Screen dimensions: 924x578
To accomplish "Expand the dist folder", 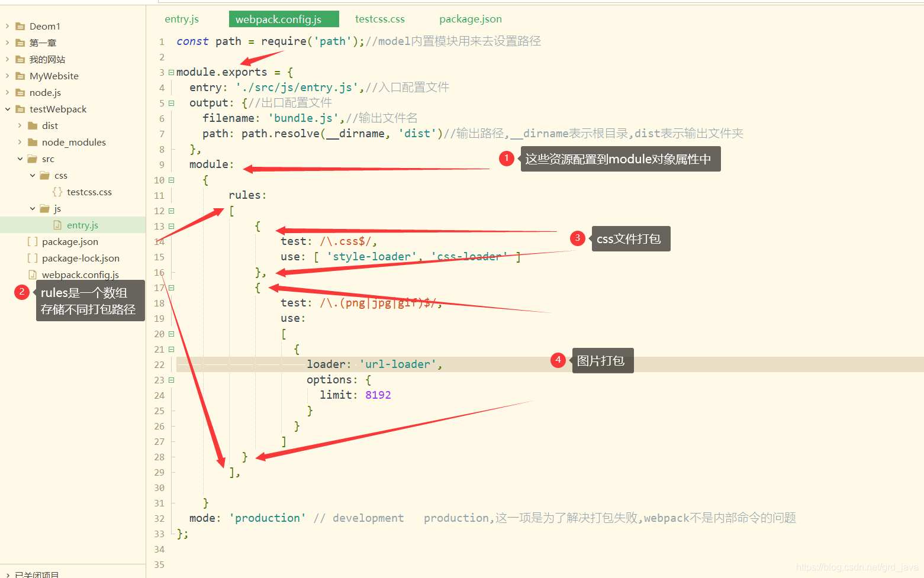I will [20, 125].
